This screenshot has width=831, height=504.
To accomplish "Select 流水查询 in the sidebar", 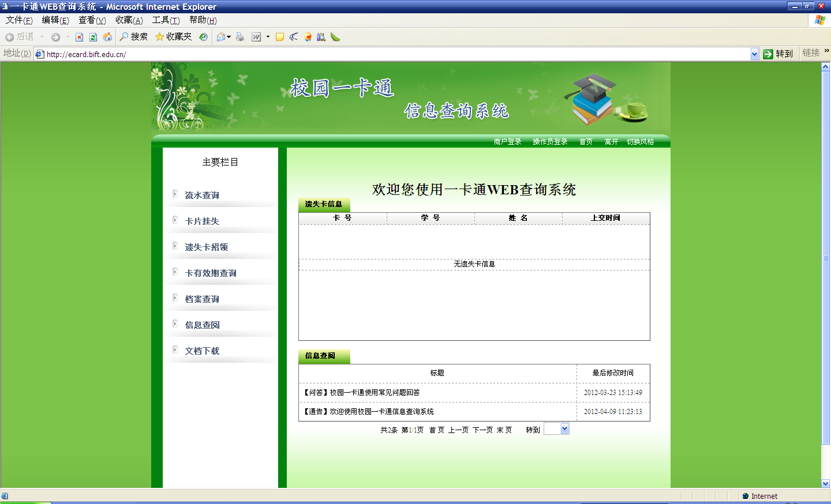I will (x=202, y=195).
